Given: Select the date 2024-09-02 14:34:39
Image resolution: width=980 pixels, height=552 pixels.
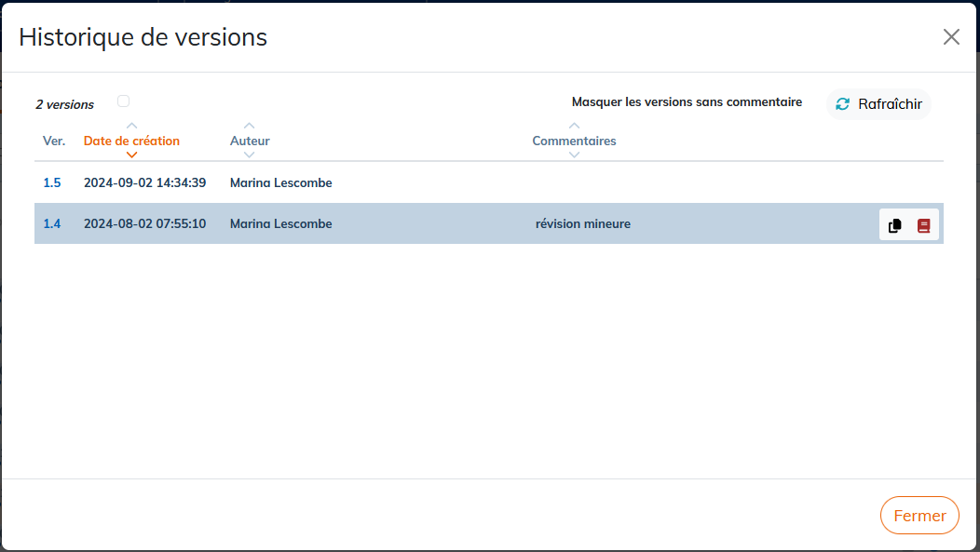Looking at the screenshot, I should 145,182.
